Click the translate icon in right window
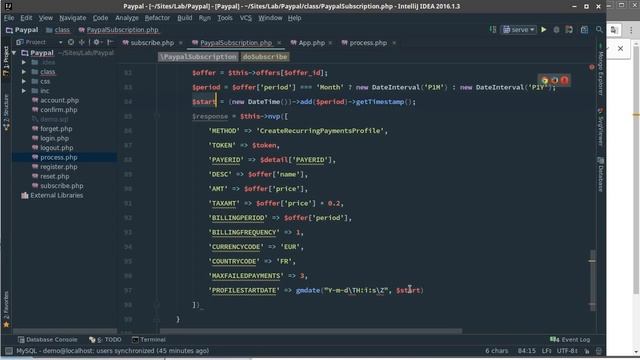Image resolution: width=640 pixels, height=360 pixels. click(614, 30)
